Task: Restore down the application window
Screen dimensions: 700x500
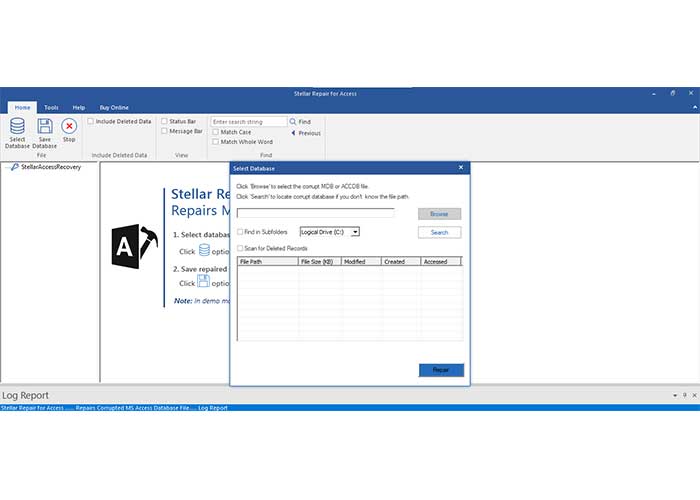Action: (672, 93)
